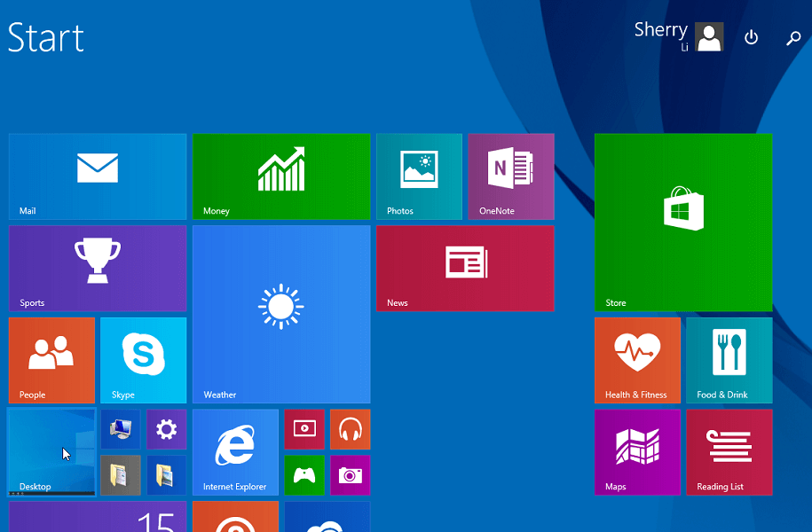This screenshot has height=532, width=812.
Task: Open the Music headphones tile
Action: tap(350, 429)
